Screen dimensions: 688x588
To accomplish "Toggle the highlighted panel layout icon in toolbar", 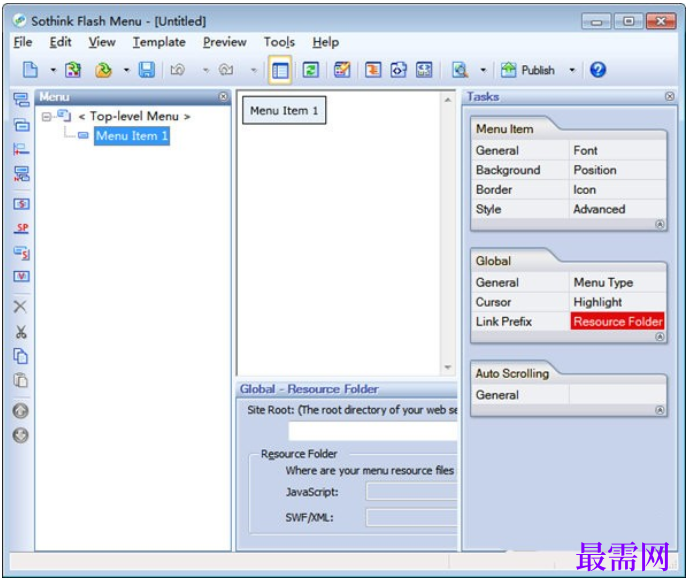I will tap(280, 70).
